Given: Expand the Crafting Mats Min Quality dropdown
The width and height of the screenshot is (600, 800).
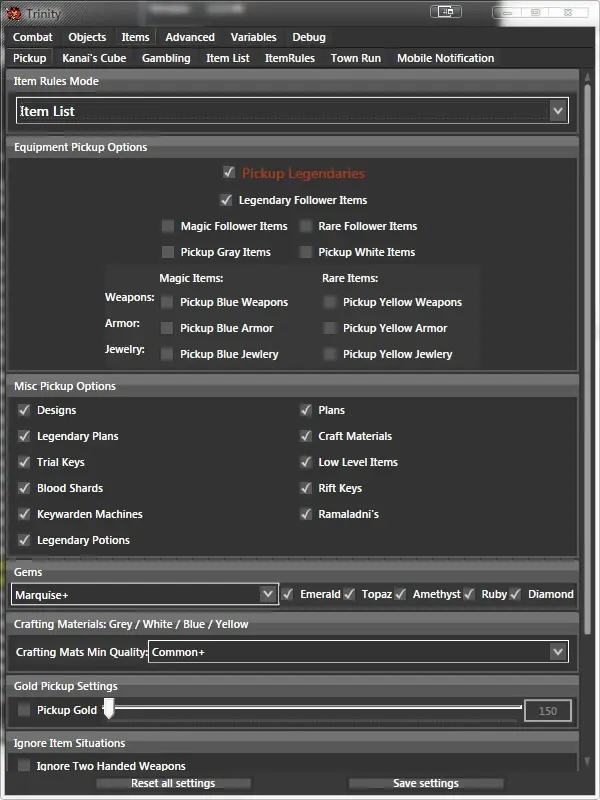Looking at the screenshot, I should coord(558,652).
